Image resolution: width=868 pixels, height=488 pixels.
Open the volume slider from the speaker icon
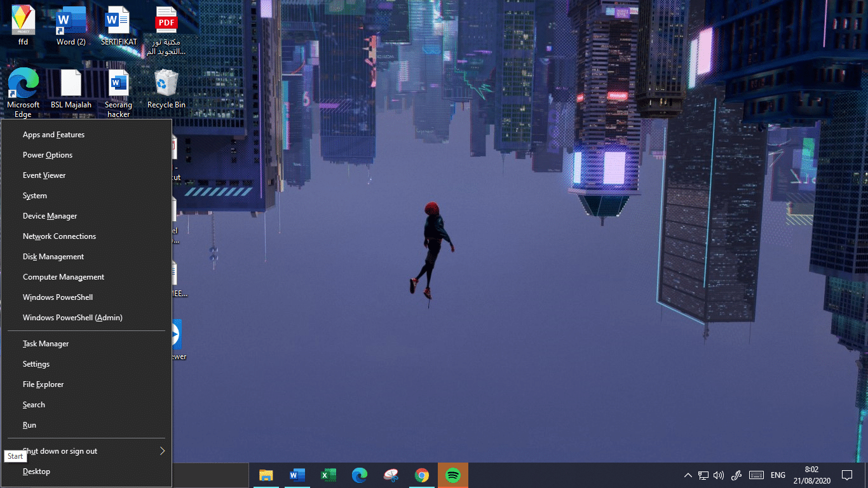[x=719, y=475]
